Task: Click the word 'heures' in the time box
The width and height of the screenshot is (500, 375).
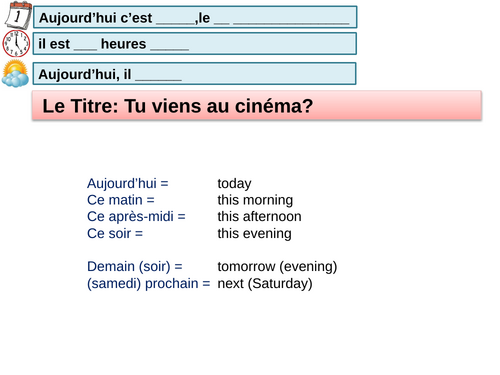Action: point(123,44)
